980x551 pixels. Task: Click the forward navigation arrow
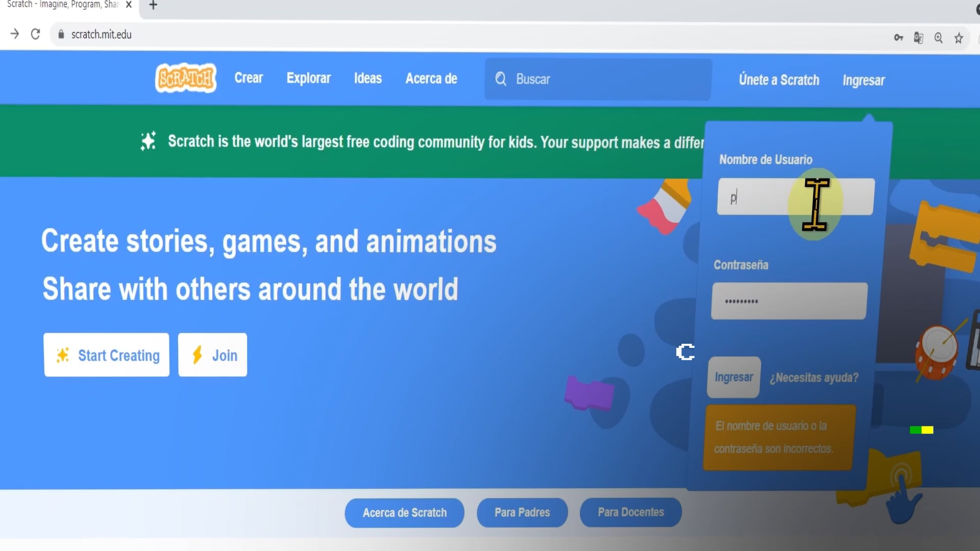point(15,34)
